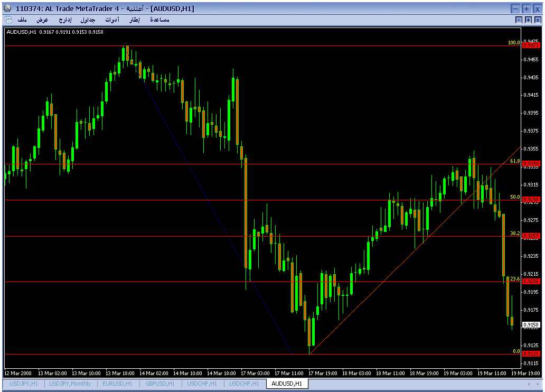Click the 17 Mar 03:00 time label
The image size is (545, 392).
coord(255,373)
